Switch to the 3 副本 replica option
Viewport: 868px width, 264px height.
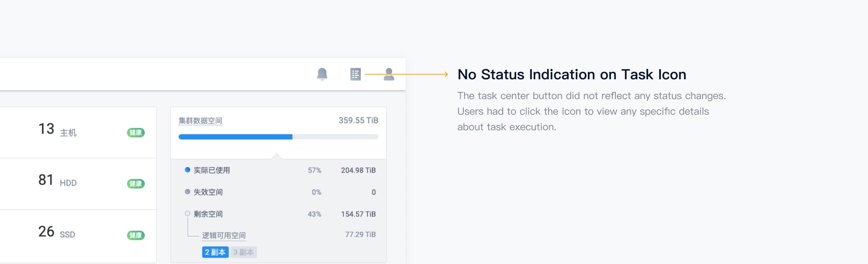(x=243, y=252)
